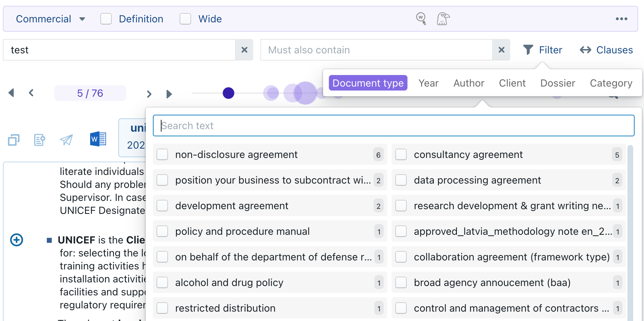Select the Author filter tab

[468, 83]
